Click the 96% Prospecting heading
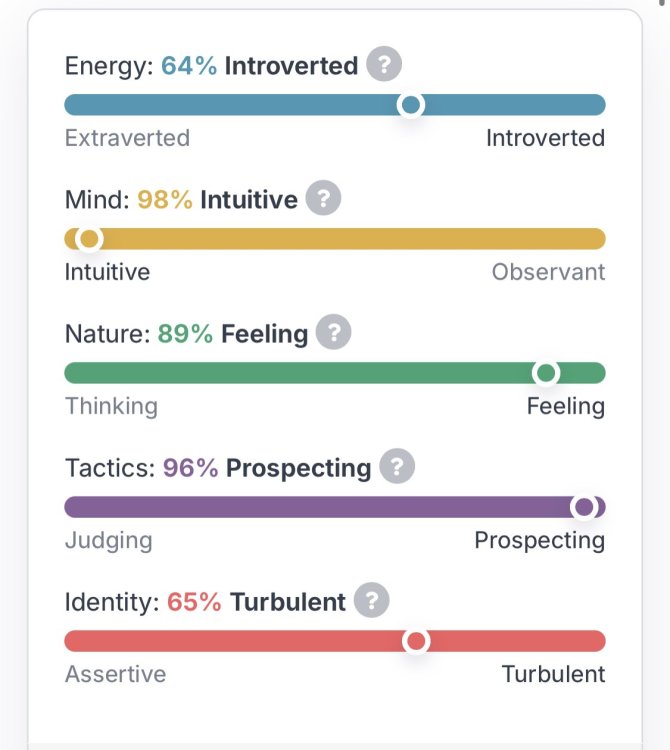 tap(267, 468)
